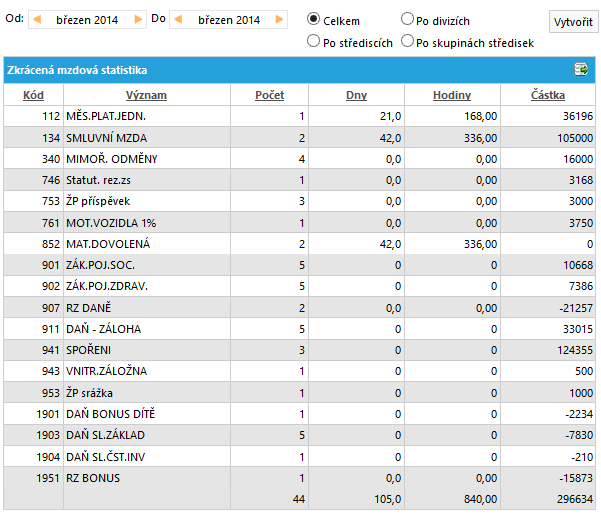Screen dimensions: 601x515
Task: Click the Vytvořit button
Action: (573, 22)
